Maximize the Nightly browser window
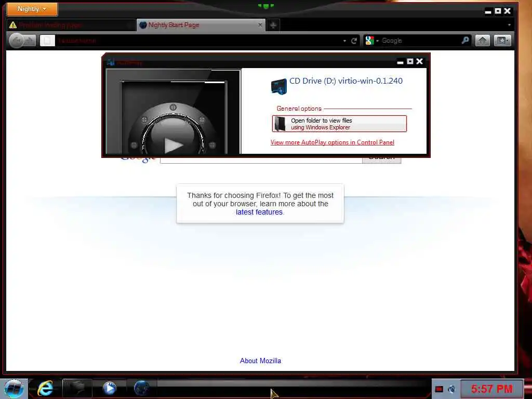The width and height of the screenshot is (532, 399). (498, 11)
